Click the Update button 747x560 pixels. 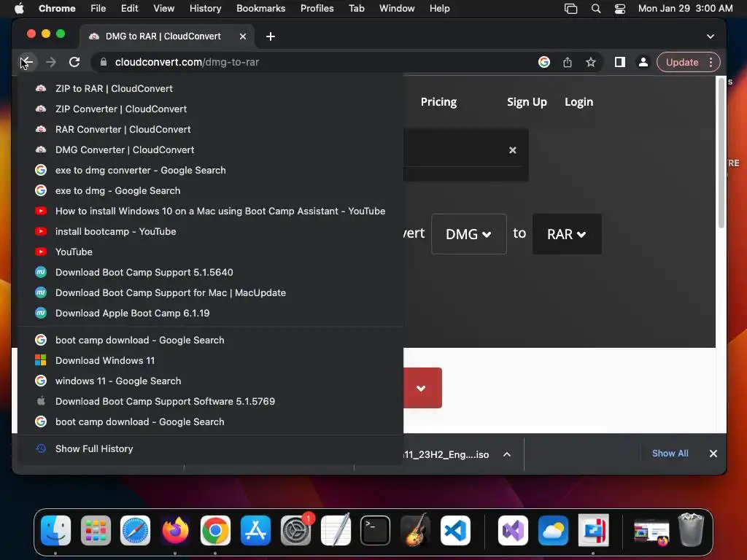[682, 63]
